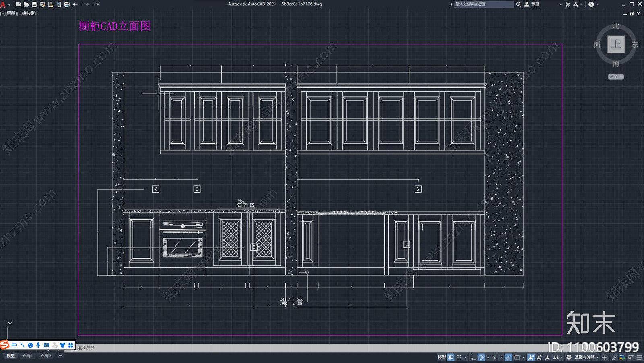Switch to the 布局2 layout tab
This screenshot has width=644, height=363.
point(45,356)
